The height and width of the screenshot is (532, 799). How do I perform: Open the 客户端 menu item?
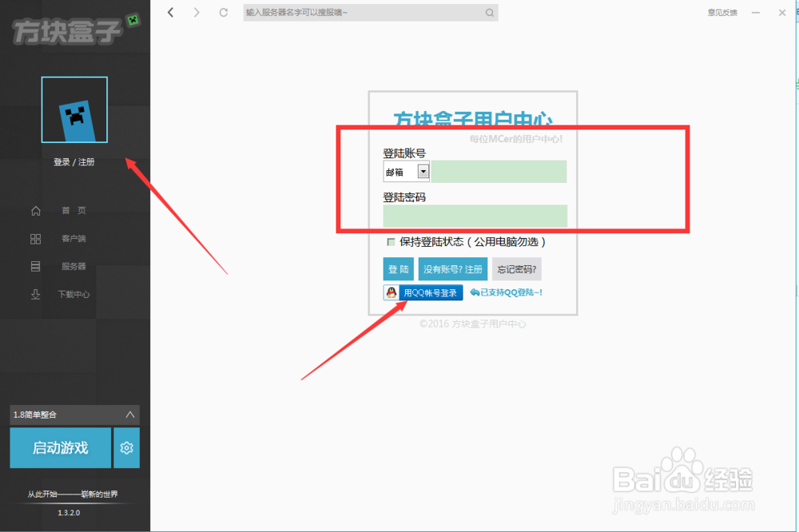click(74, 239)
